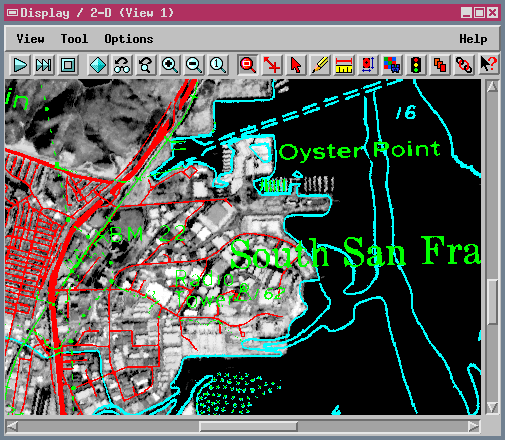
Task: Click the horizontal scrollbar right arrow
Action: 473,426
